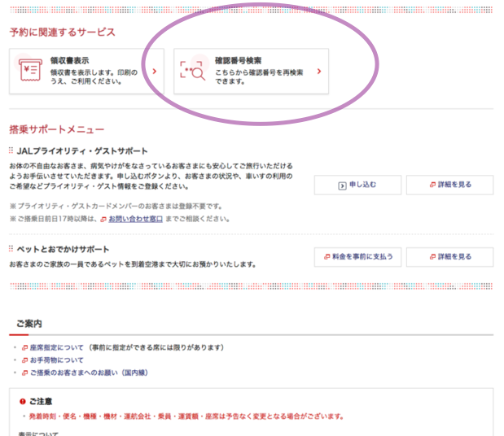Click the ご案内 tab heading
The height and width of the screenshot is (436, 504).
(x=29, y=324)
